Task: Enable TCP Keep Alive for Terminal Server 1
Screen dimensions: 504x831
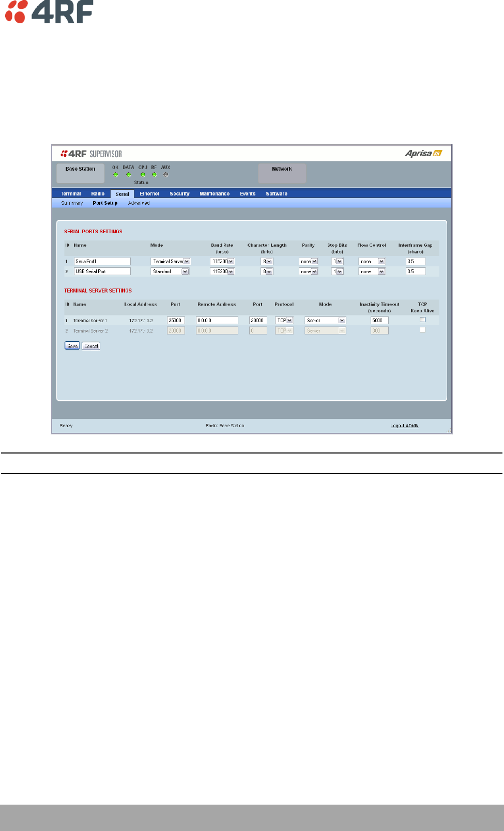Action: tap(422, 320)
